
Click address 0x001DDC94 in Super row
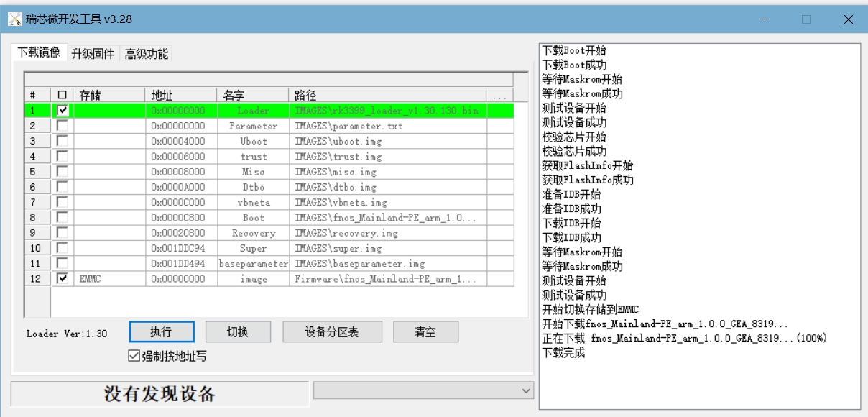(x=182, y=248)
